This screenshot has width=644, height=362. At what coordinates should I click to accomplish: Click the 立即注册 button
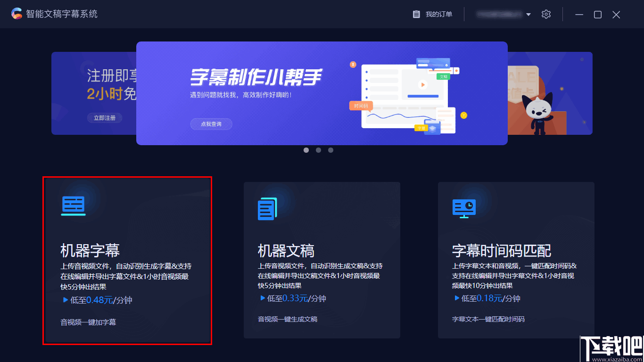[104, 118]
